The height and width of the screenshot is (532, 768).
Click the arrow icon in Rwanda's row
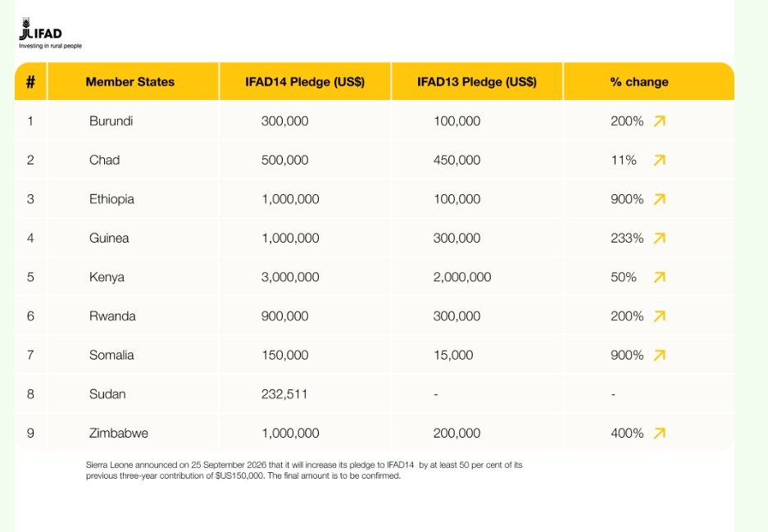point(659,316)
